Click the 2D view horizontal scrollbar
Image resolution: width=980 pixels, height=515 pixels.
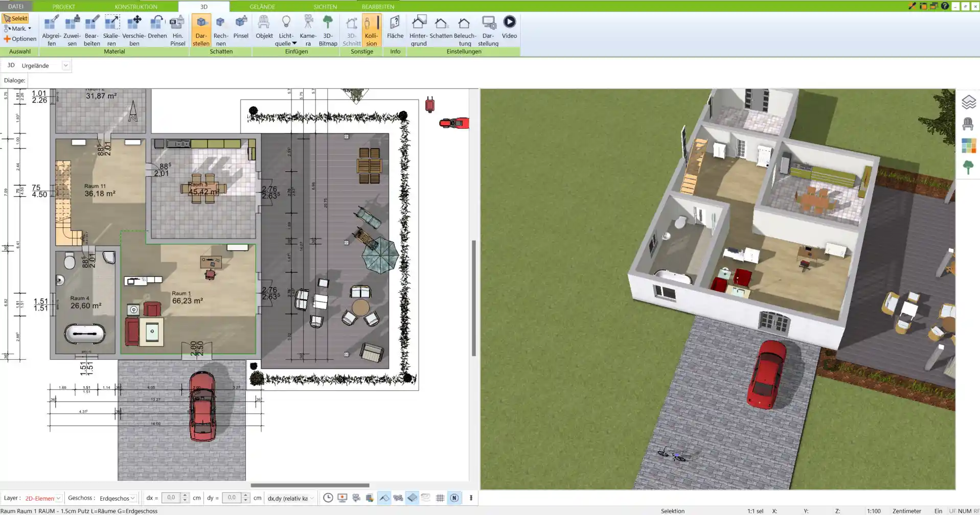point(310,485)
